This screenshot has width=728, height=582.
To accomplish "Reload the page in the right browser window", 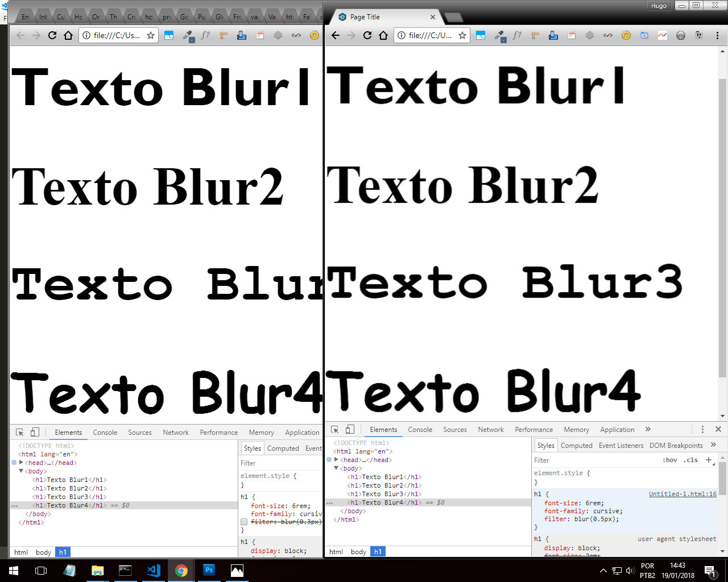I will coord(367,35).
